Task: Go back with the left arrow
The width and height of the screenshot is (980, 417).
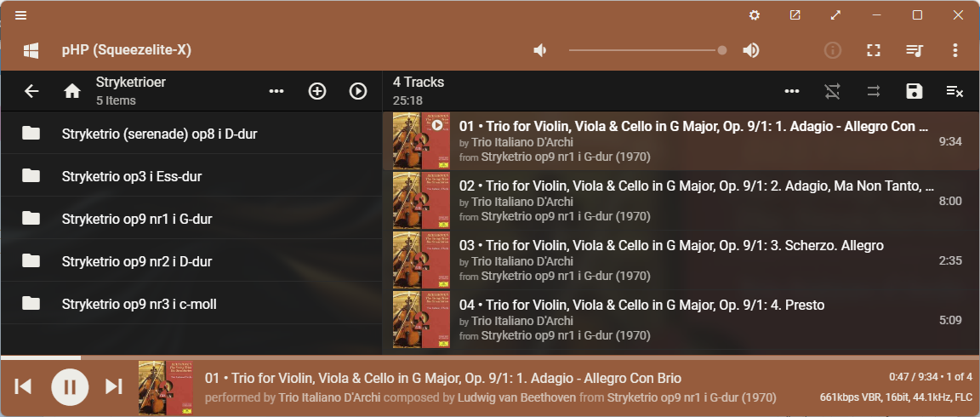Action: [x=31, y=91]
